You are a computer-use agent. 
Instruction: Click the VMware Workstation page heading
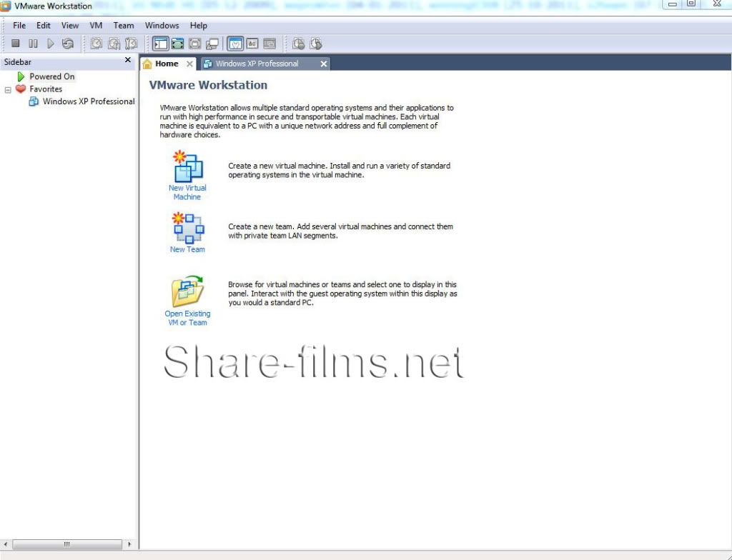click(x=208, y=85)
